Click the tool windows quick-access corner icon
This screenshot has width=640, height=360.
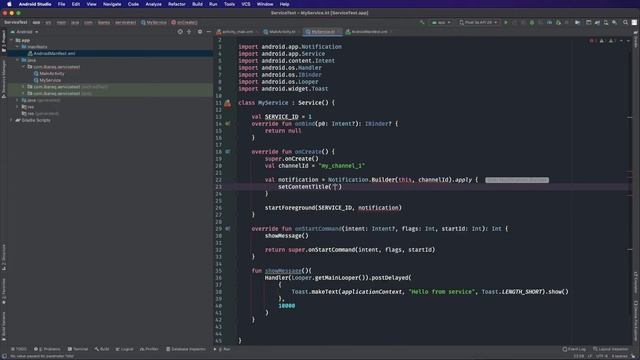(x=4, y=356)
